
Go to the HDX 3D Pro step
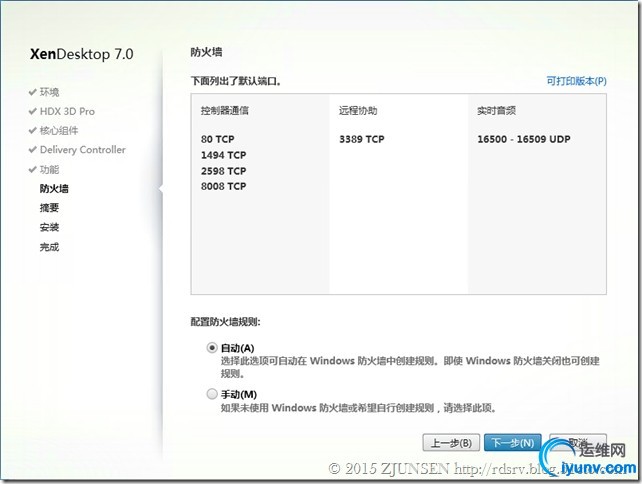pyautogui.click(x=67, y=111)
